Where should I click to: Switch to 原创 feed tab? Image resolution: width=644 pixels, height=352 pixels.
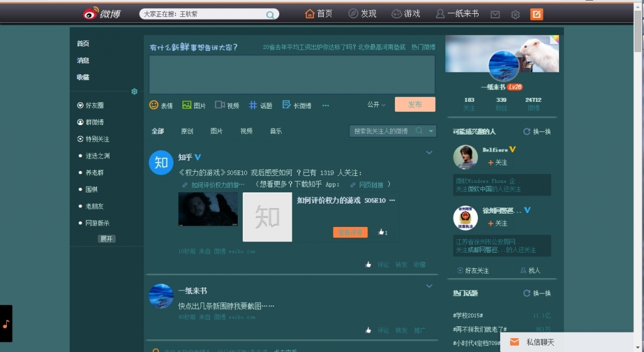click(187, 131)
